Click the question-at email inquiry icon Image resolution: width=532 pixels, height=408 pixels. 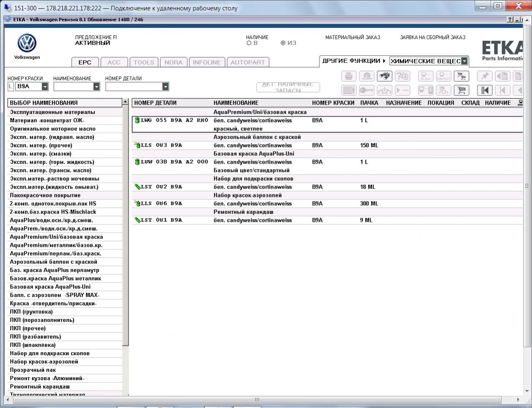(x=402, y=76)
